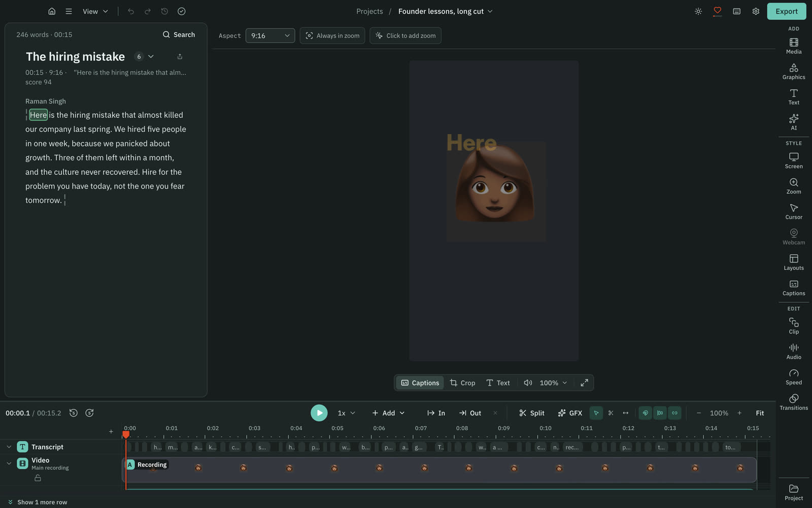The image size is (812, 508).
Task: Play the video preview
Action: (x=319, y=413)
